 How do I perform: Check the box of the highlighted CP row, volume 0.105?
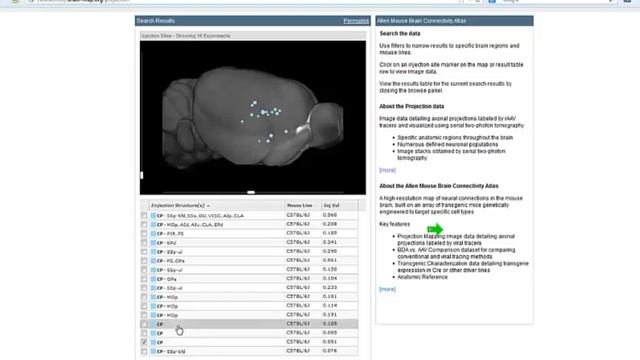click(144, 324)
